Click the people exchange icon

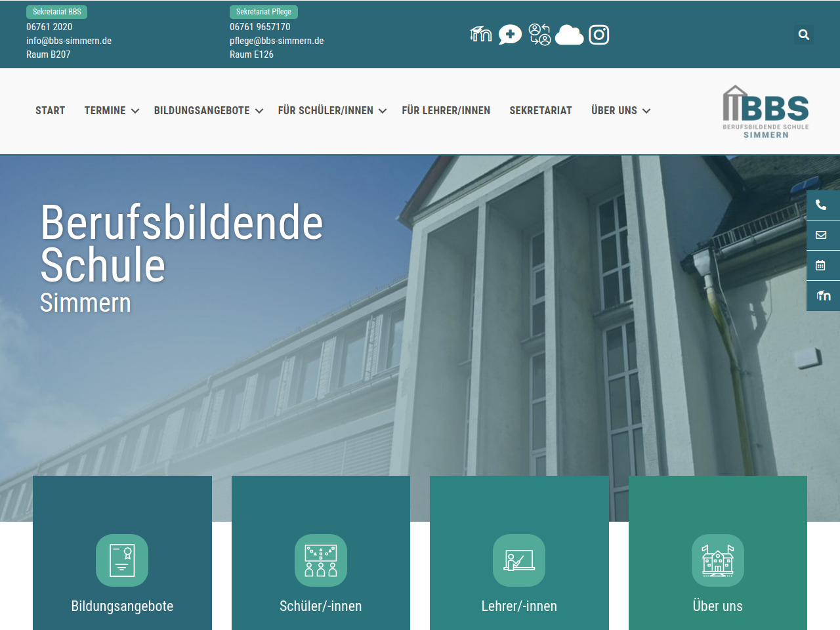539,34
